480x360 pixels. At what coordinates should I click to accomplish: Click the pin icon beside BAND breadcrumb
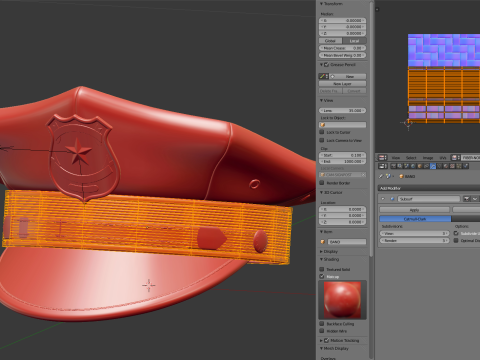(x=381, y=176)
